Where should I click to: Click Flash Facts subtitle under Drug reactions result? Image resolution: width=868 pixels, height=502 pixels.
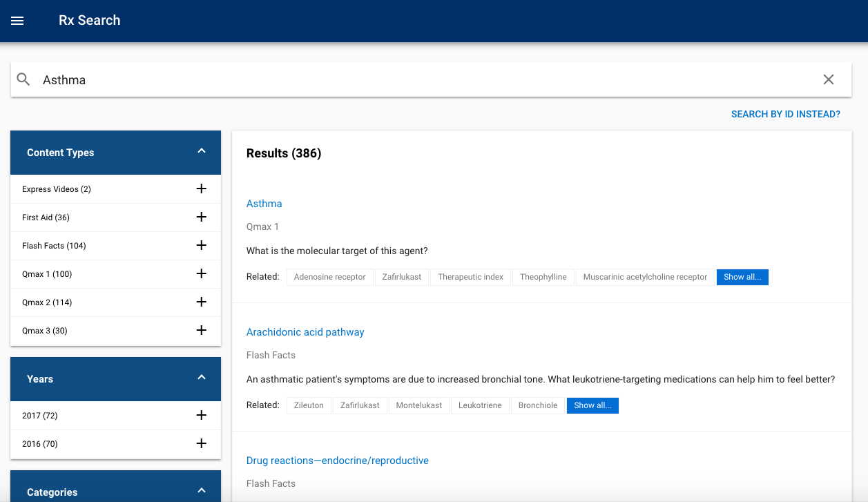pos(271,483)
